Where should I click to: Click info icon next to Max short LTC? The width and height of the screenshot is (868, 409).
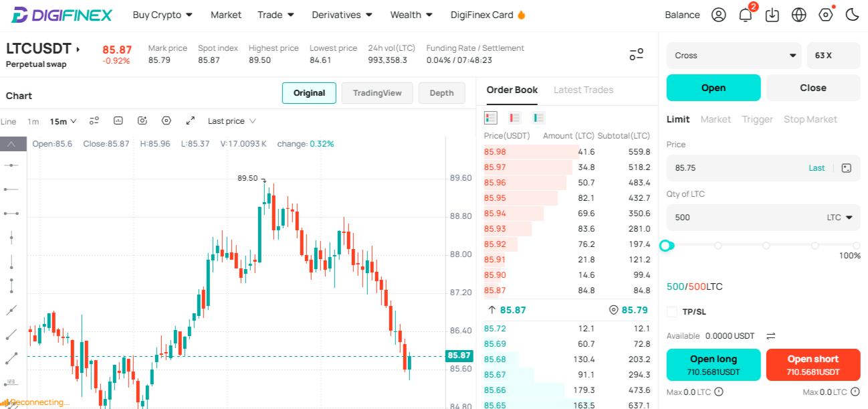coord(855,392)
